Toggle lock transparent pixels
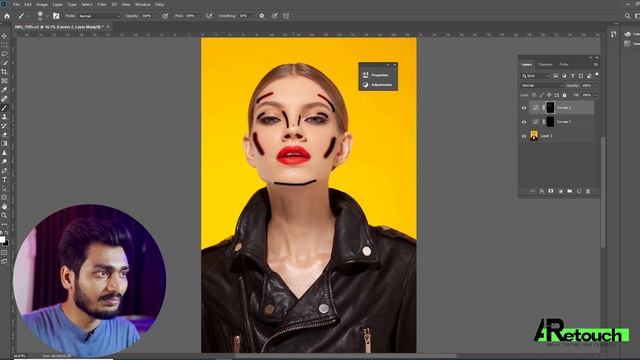 [x=534, y=95]
